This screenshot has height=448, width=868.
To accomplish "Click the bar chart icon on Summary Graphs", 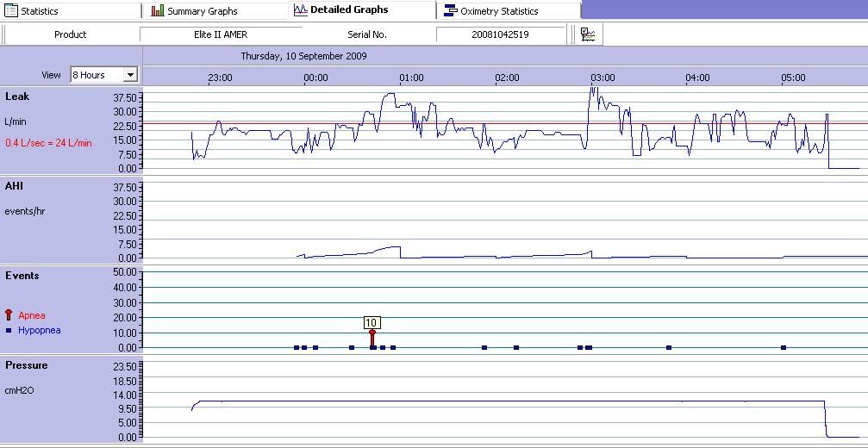I will pyautogui.click(x=158, y=11).
